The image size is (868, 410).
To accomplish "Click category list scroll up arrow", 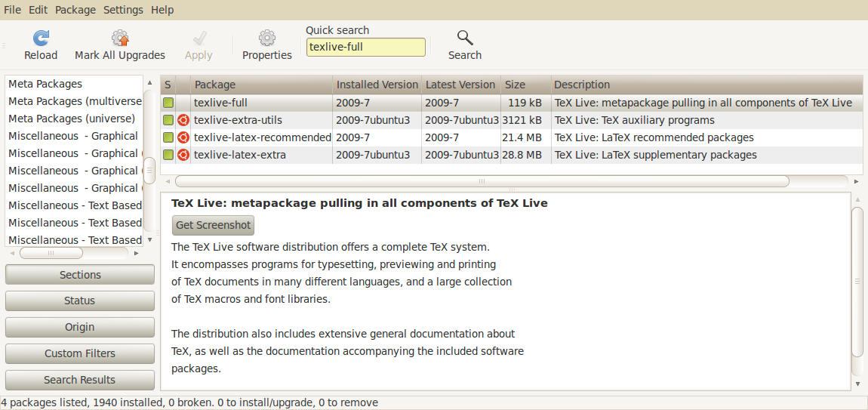I will 149,82.
